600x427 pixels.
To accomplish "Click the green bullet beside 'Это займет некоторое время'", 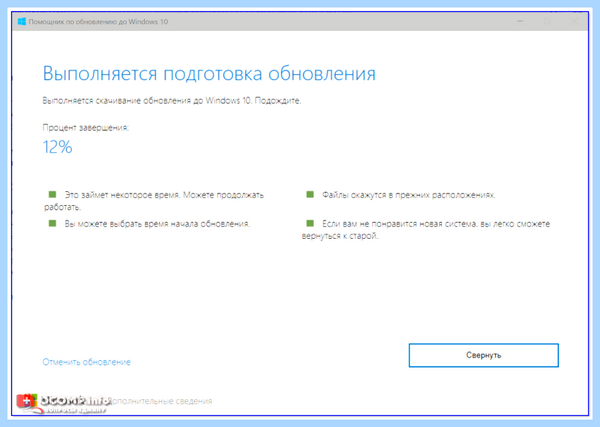I will 52,194.
